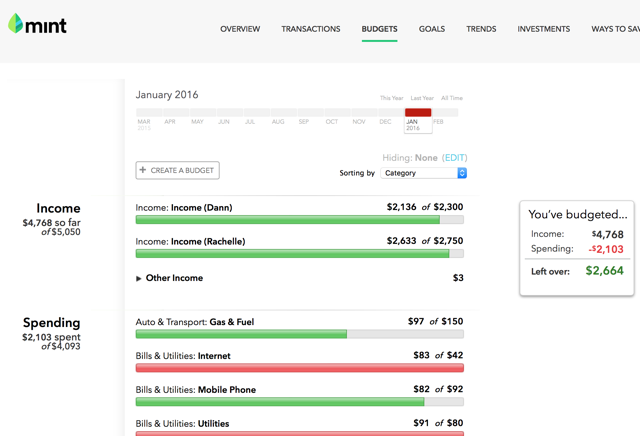Click the Mint leaf logo

(16, 24)
